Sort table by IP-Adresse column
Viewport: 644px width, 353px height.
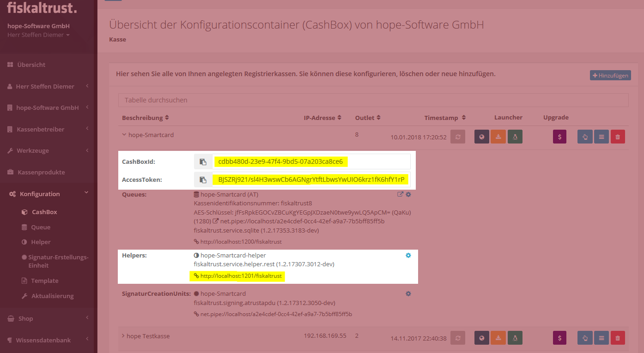[322, 118]
